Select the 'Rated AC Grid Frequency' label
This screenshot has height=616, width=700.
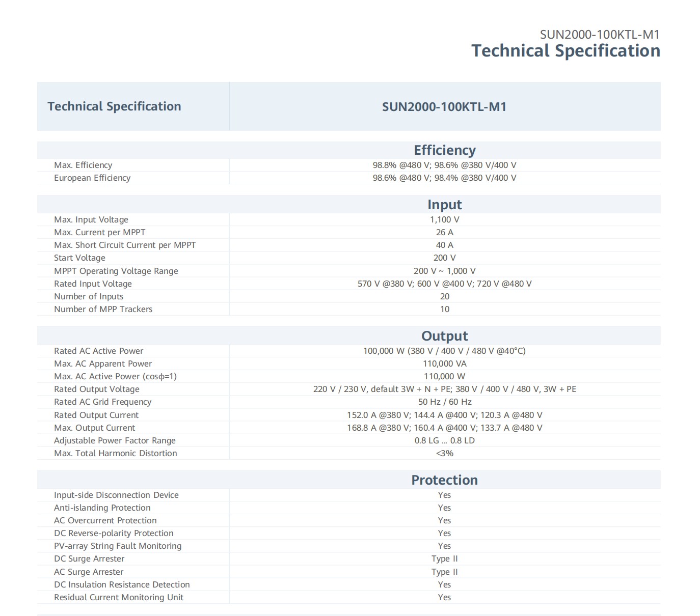tap(103, 402)
